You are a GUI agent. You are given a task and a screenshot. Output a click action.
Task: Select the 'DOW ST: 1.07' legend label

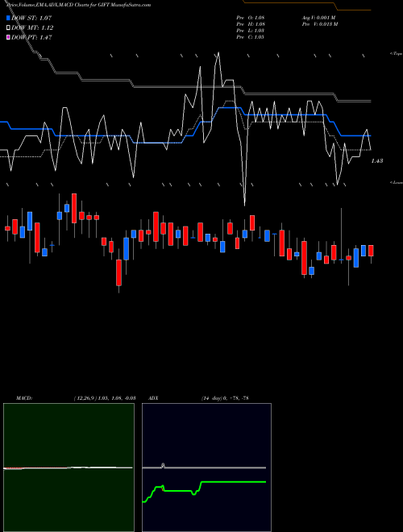31,18
